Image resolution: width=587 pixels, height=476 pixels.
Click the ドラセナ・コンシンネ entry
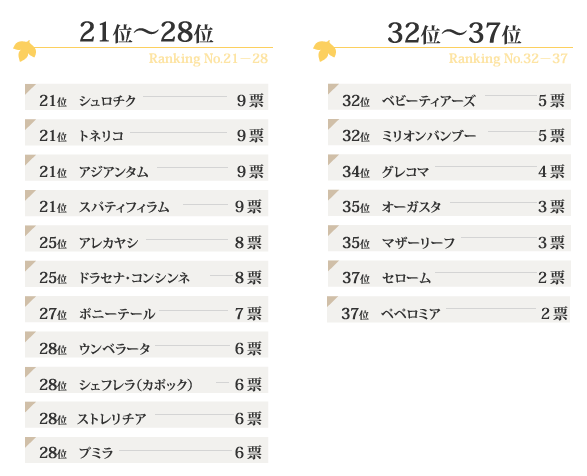pos(146,274)
